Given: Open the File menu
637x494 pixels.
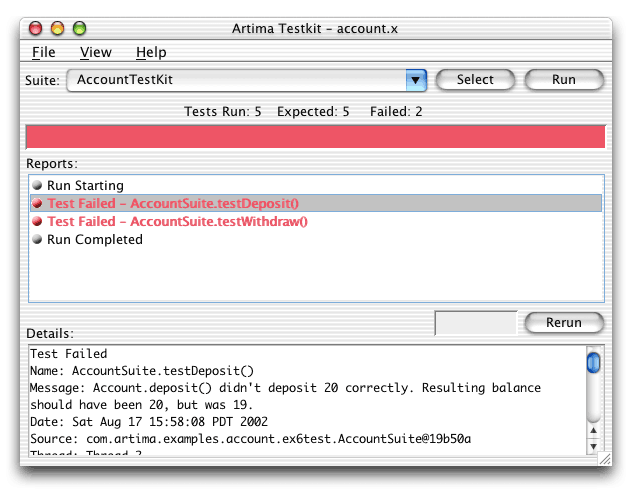Looking at the screenshot, I should tap(43, 52).
